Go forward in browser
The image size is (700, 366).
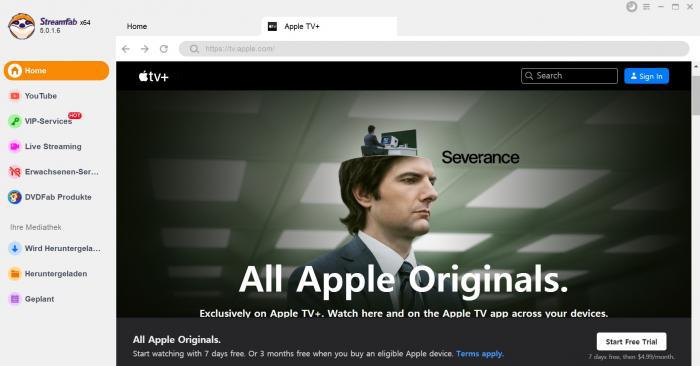(x=145, y=49)
